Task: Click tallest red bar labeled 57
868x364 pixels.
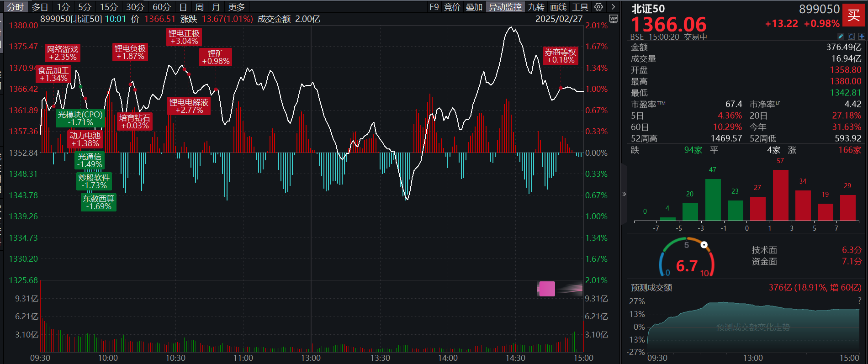Action: [780, 195]
